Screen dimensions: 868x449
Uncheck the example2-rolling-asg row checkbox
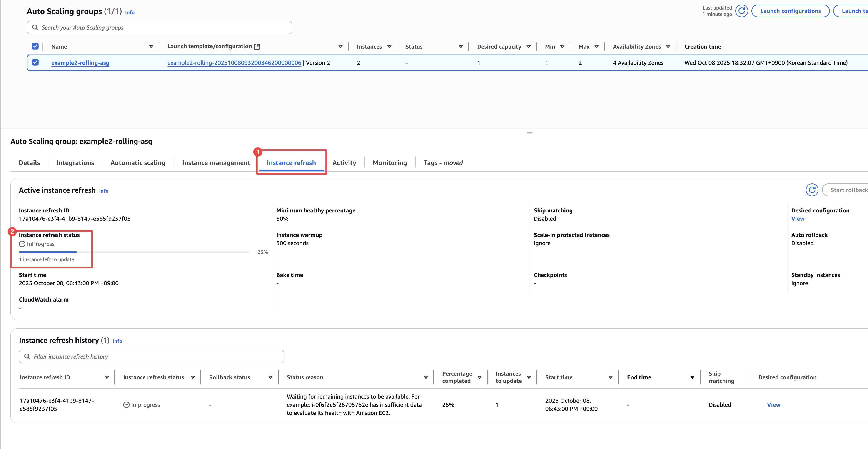click(35, 63)
